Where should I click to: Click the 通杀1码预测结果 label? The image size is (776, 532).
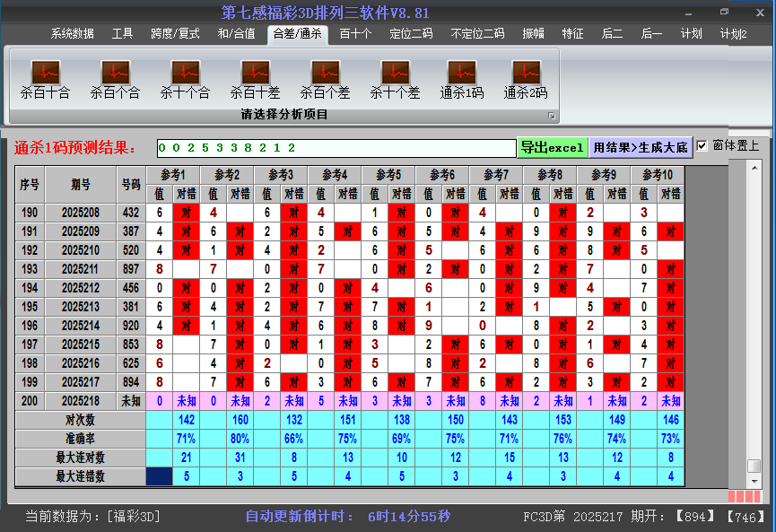click(75, 148)
